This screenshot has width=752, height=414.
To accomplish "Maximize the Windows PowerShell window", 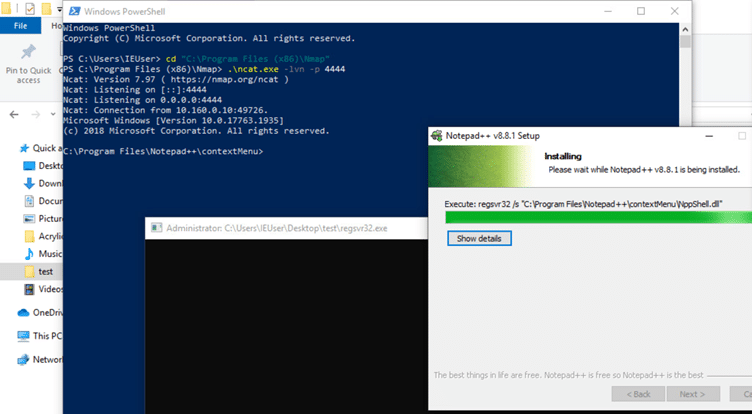I will [641, 11].
